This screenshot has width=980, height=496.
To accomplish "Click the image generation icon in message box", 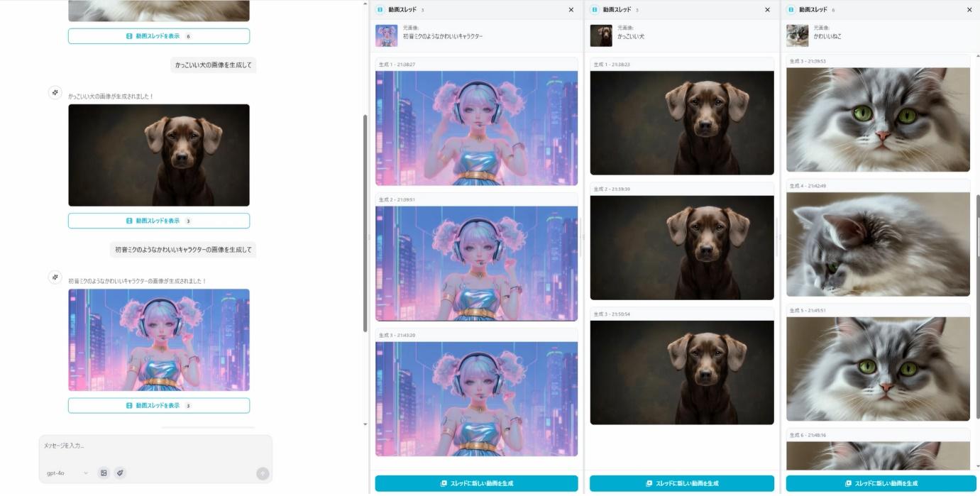I will point(104,473).
